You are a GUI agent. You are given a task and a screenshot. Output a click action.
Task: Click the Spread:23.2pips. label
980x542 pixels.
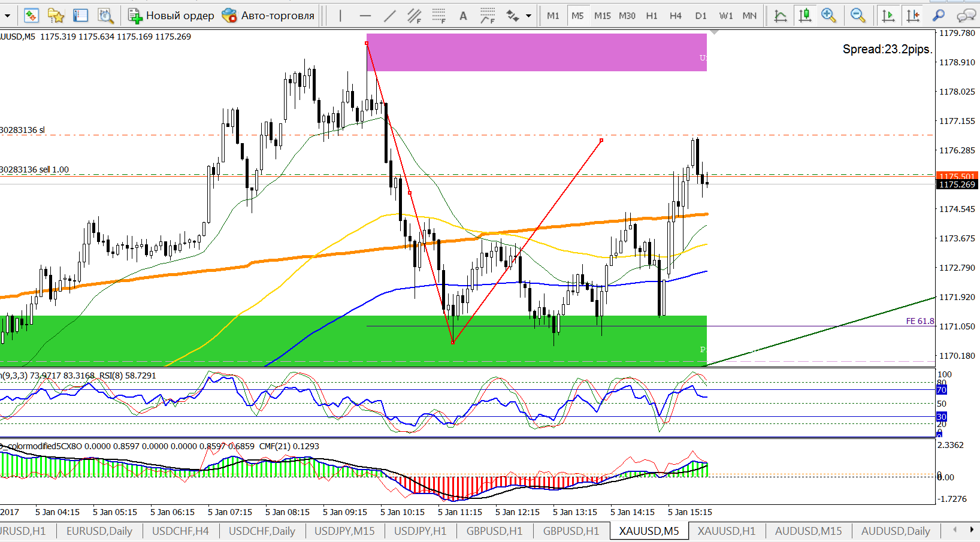(x=887, y=49)
